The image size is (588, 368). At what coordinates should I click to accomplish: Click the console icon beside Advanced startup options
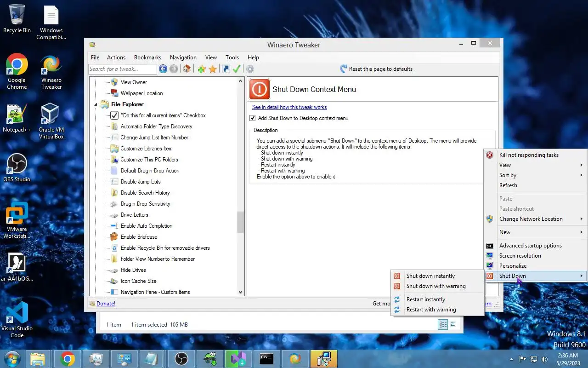click(x=490, y=246)
